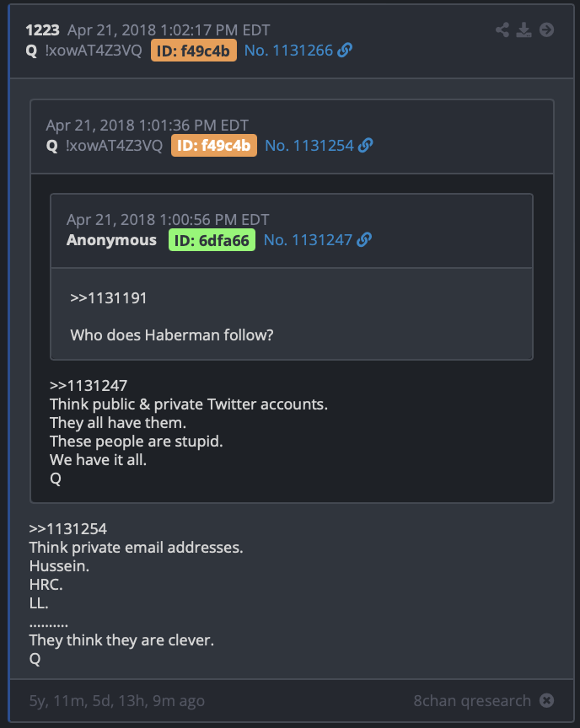The image size is (580, 728).
Task: Click the post number 1223
Action: click(42, 30)
